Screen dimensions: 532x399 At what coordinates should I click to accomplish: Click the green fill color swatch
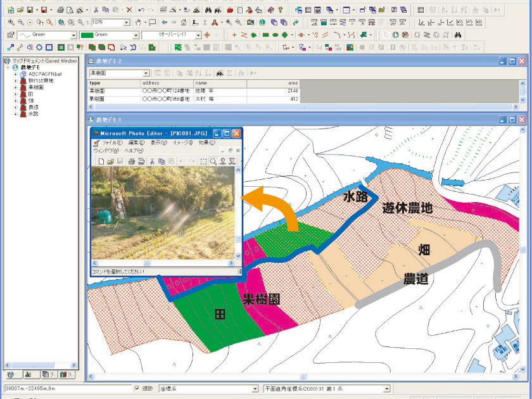pos(87,35)
